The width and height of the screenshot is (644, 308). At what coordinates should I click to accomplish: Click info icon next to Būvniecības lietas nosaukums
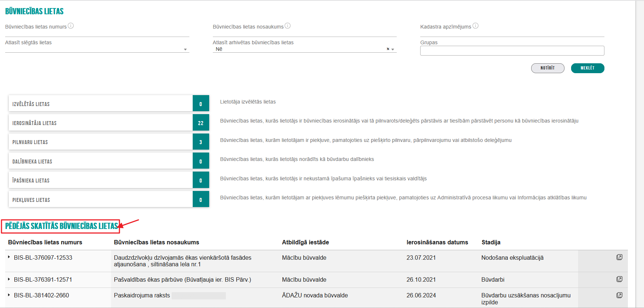(288, 26)
